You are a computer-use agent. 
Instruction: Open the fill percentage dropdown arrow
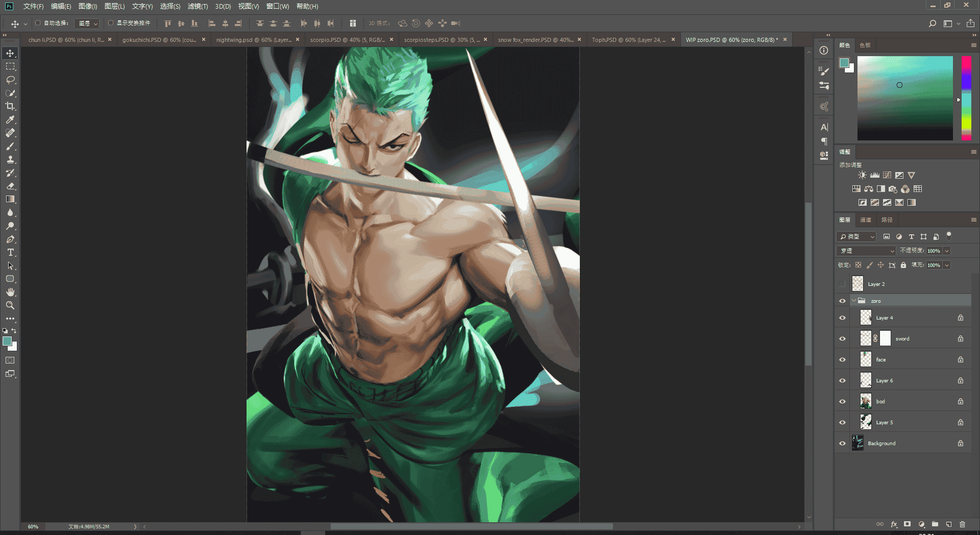[x=947, y=265]
